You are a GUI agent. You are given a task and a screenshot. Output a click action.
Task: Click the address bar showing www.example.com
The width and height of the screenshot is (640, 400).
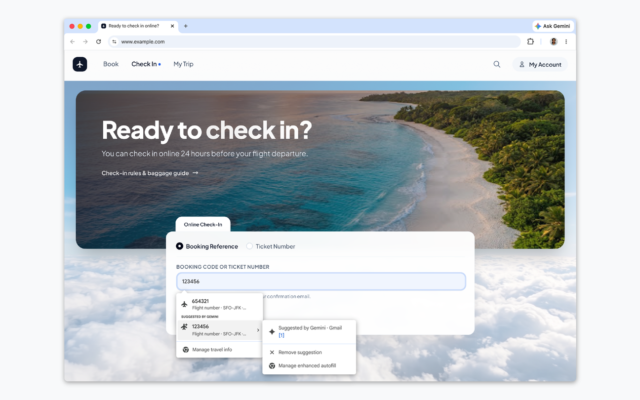click(314, 42)
